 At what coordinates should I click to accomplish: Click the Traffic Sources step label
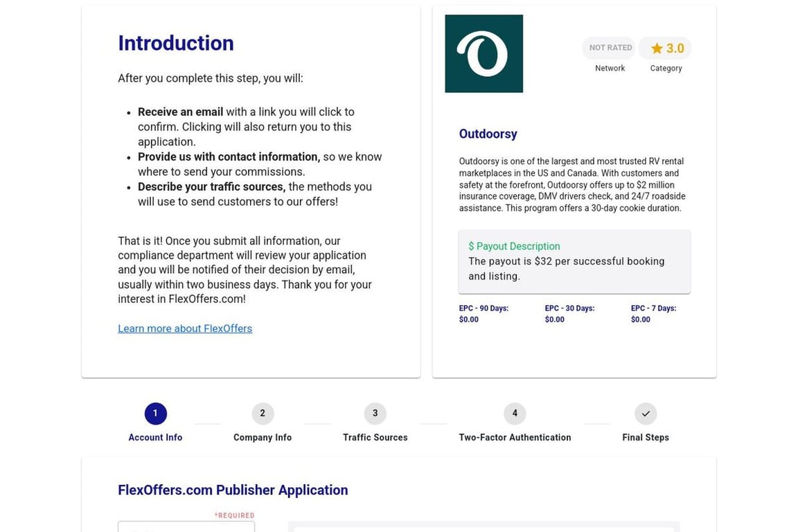[375, 437]
